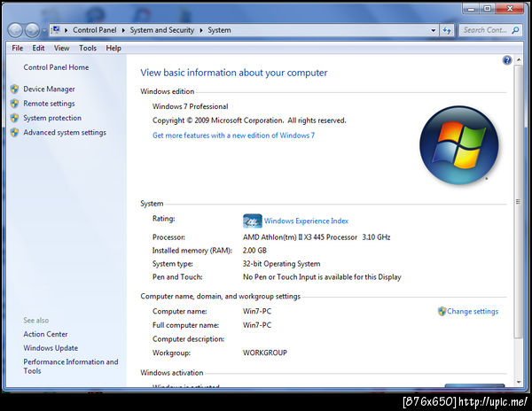Click scrollbar up arrow
532x411 pixels.
pos(519,60)
